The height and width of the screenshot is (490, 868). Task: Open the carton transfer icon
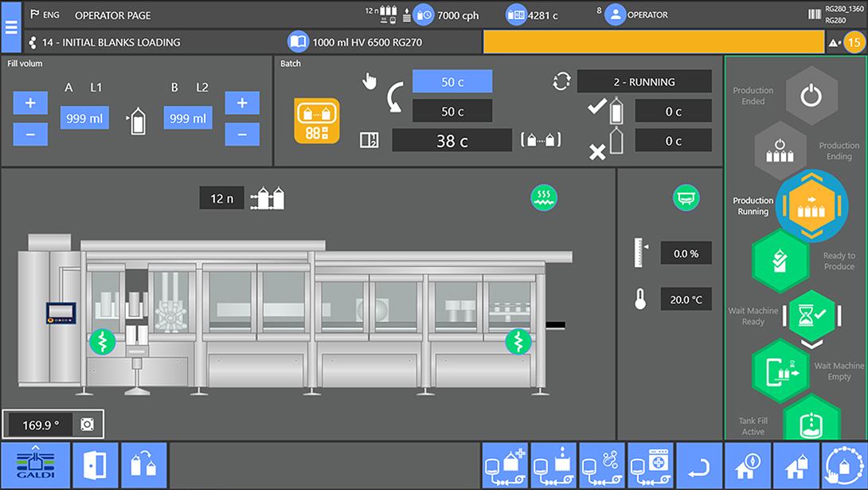[x=144, y=465]
